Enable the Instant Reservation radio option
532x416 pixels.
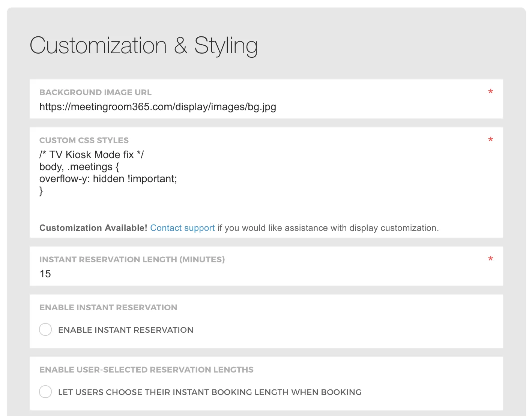(x=45, y=330)
